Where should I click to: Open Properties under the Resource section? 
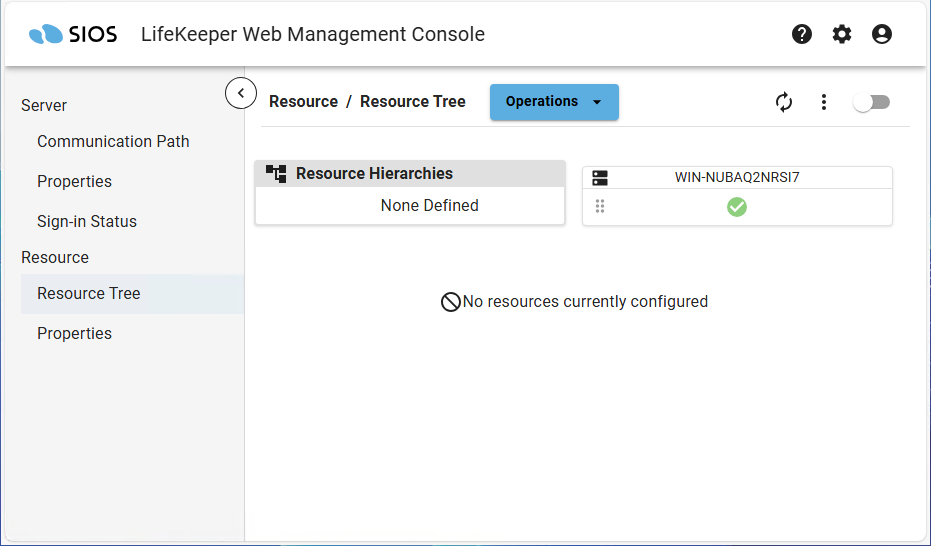pyautogui.click(x=74, y=333)
